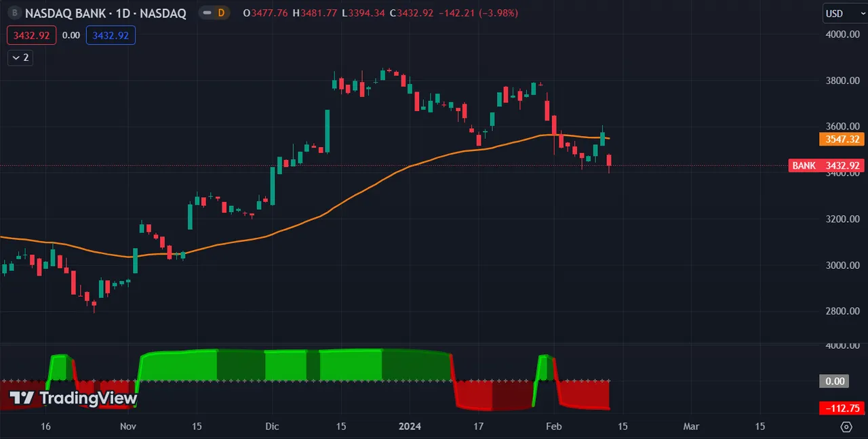Open chart settings gear icon at bottom right
Image resolution: width=868 pixels, height=439 pixels.
(846, 427)
